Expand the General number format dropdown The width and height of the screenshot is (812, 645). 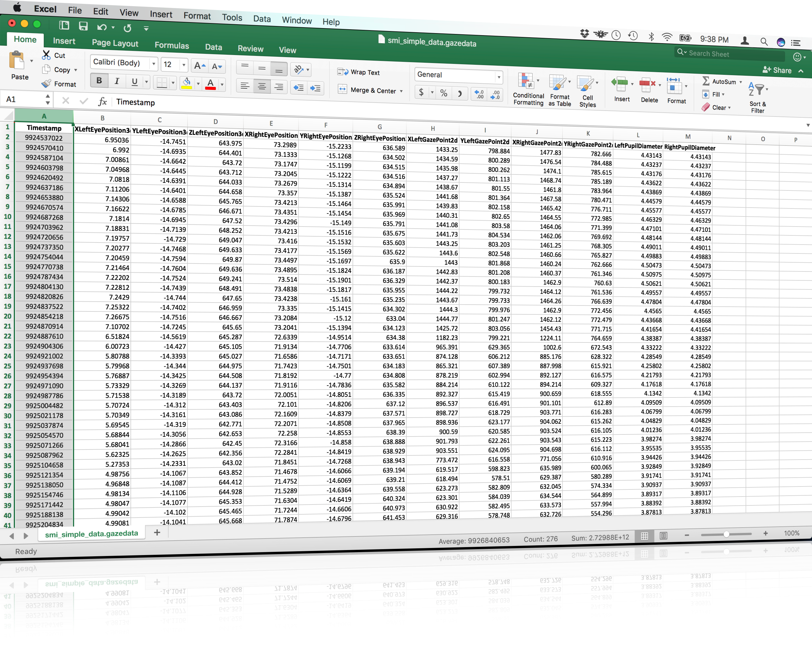(499, 77)
